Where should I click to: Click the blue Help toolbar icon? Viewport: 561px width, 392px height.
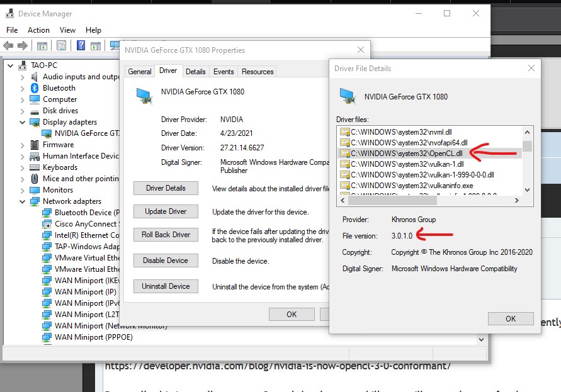click(x=81, y=45)
